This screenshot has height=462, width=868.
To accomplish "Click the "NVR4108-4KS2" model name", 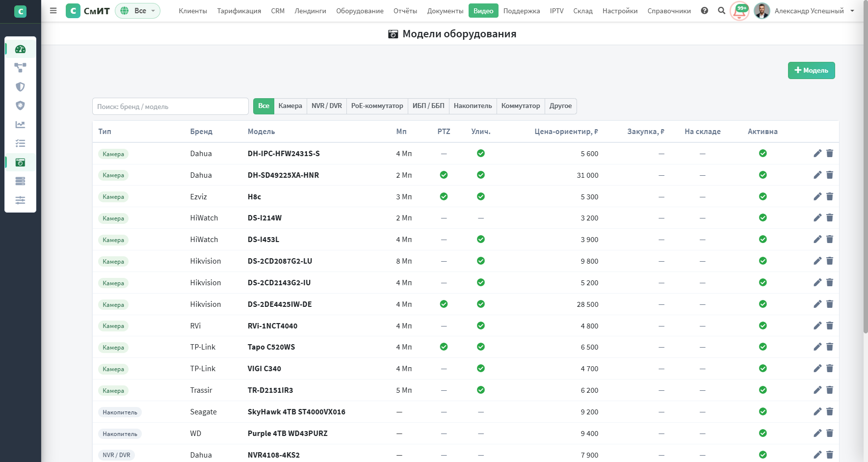I will click(274, 455).
